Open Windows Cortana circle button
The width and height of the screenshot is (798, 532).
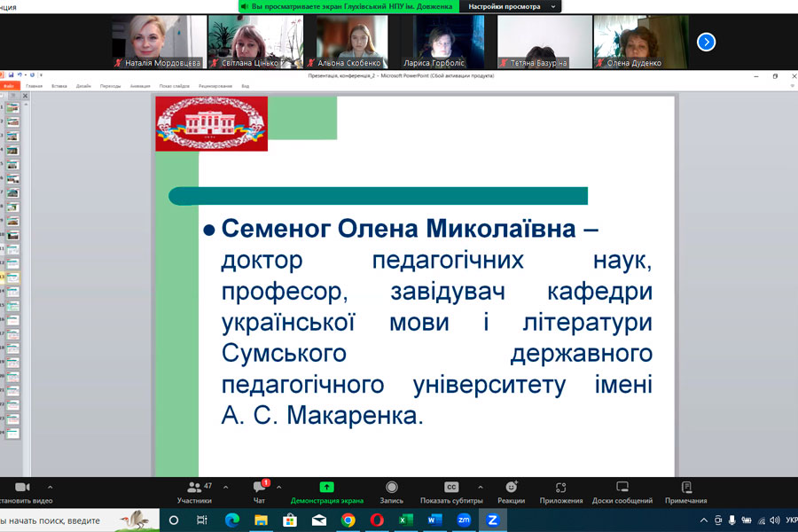click(174, 520)
